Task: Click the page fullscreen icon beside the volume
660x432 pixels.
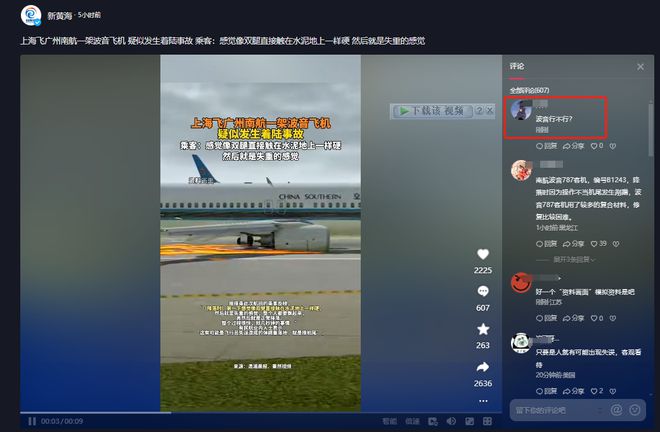Action: (x=470, y=421)
